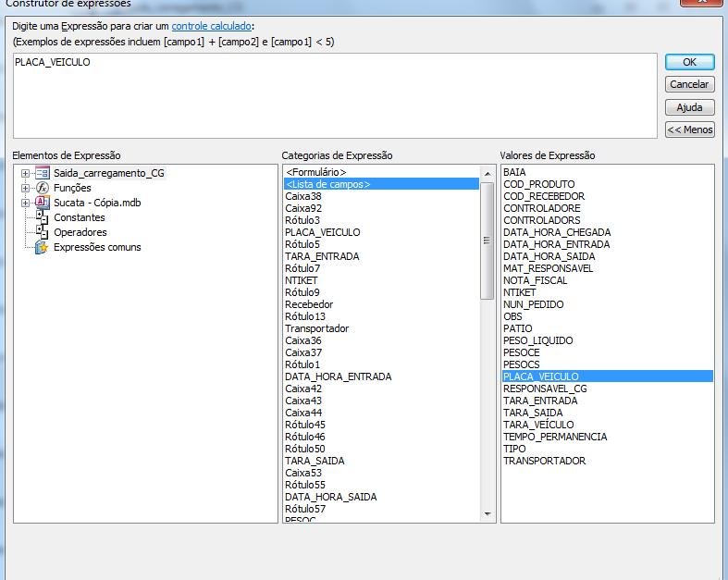Click the Sucata - Cópia.mdb database icon

tap(42, 203)
